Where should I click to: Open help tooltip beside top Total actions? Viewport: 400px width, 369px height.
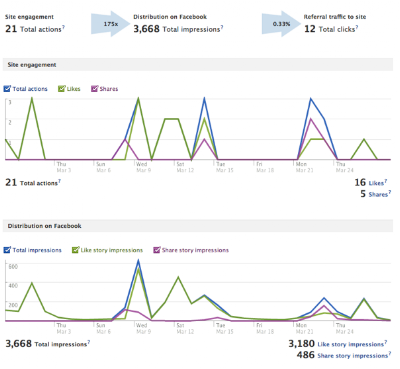pos(63,27)
